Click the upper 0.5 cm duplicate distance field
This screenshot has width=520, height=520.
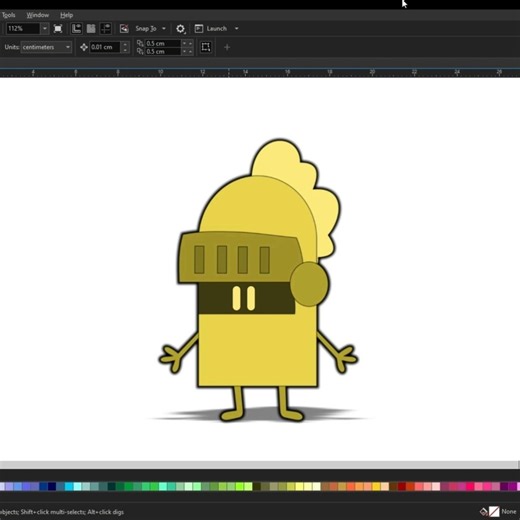pyautogui.click(x=163, y=43)
